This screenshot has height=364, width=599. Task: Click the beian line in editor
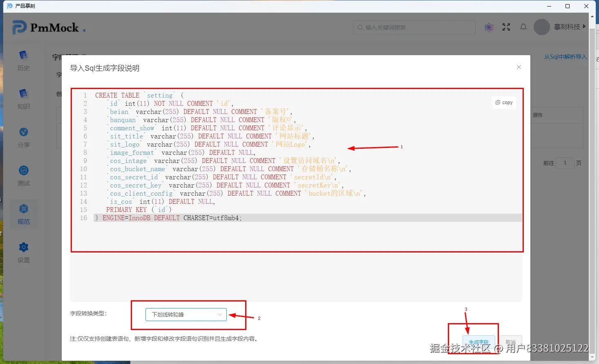(x=199, y=112)
